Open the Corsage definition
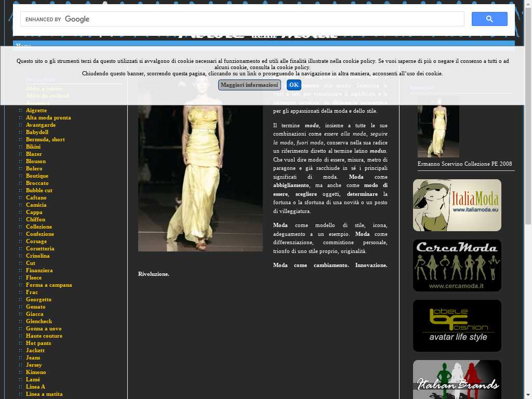This screenshot has height=399, width=532. coord(36,241)
